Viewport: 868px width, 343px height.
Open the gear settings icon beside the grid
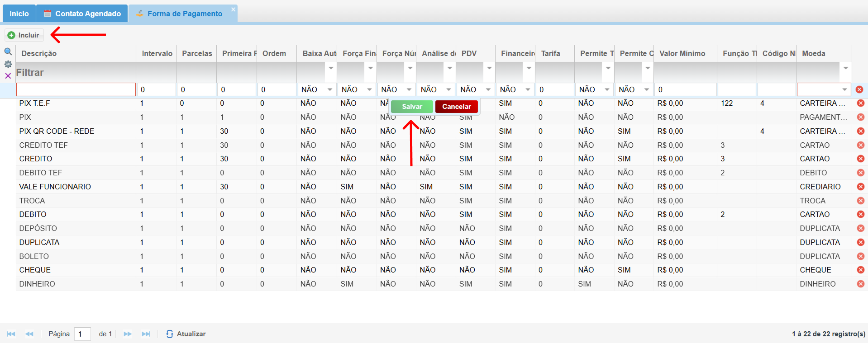[8, 64]
